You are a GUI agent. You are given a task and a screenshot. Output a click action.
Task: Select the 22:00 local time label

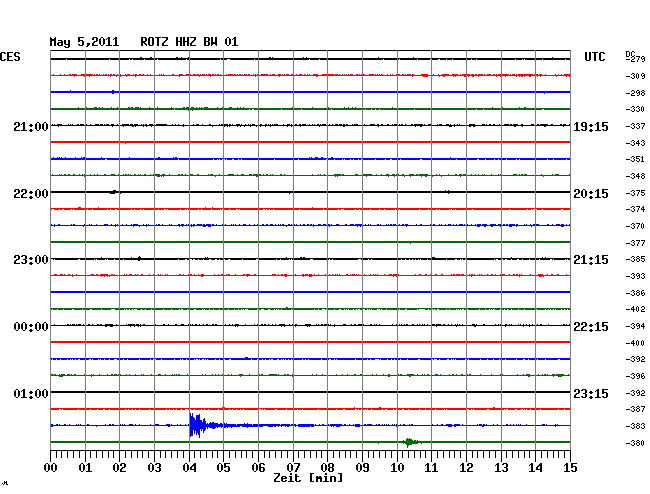tap(31, 194)
